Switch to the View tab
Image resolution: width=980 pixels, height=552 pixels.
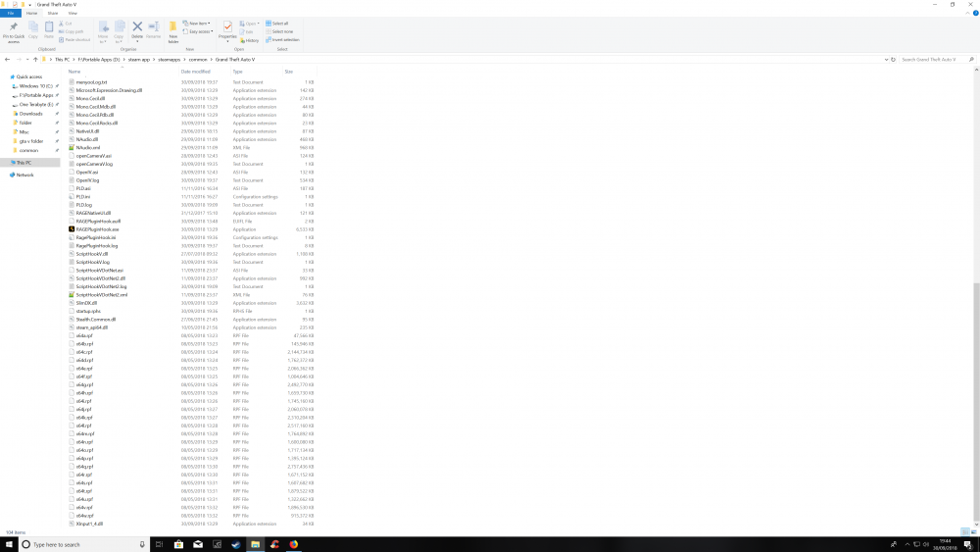click(x=73, y=13)
